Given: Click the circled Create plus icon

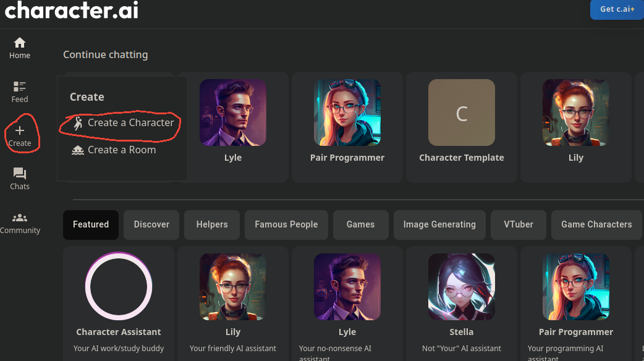Looking at the screenshot, I should tap(21, 129).
